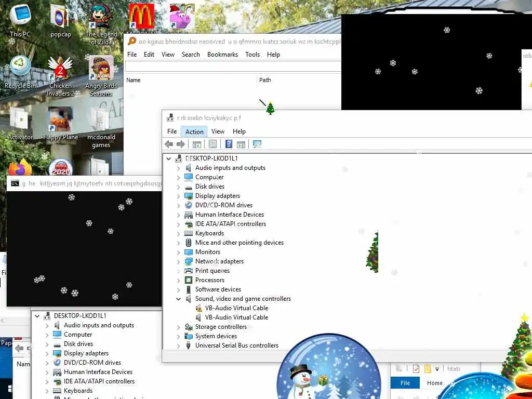The height and width of the screenshot is (399, 532).
Task: Expand Universal Serial Bus controllers
Action: pos(179,345)
